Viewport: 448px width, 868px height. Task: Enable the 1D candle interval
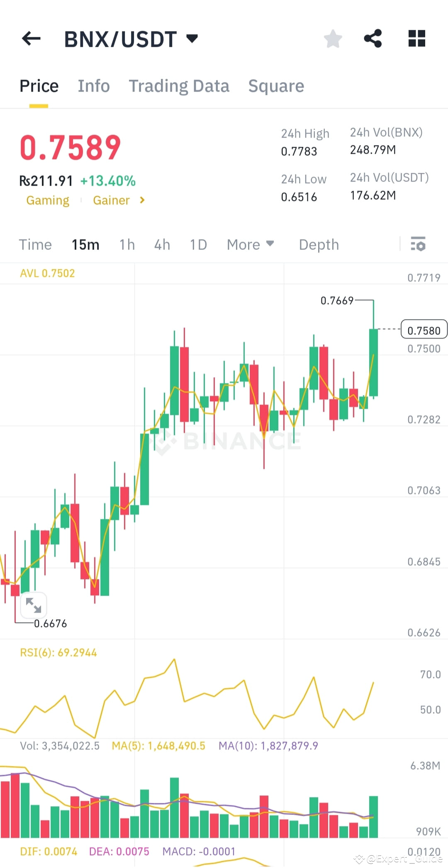[x=198, y=245]
